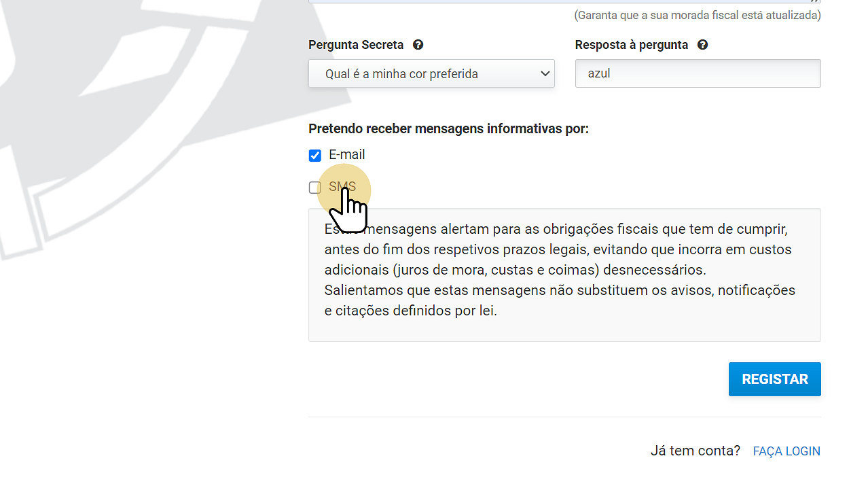868x488 pixels.
Task: Click the 'SMS' checkbox label text
Action: coord(342,187)
